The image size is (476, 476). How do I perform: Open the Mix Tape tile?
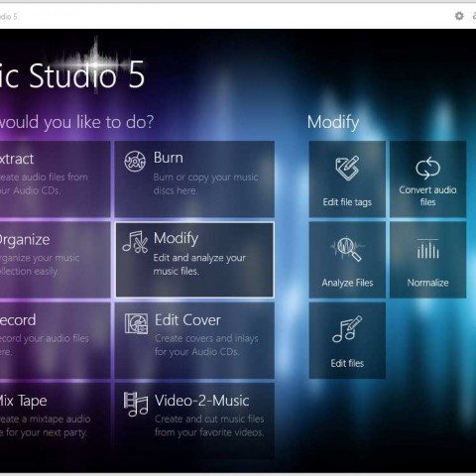click(x=55, y=420)
